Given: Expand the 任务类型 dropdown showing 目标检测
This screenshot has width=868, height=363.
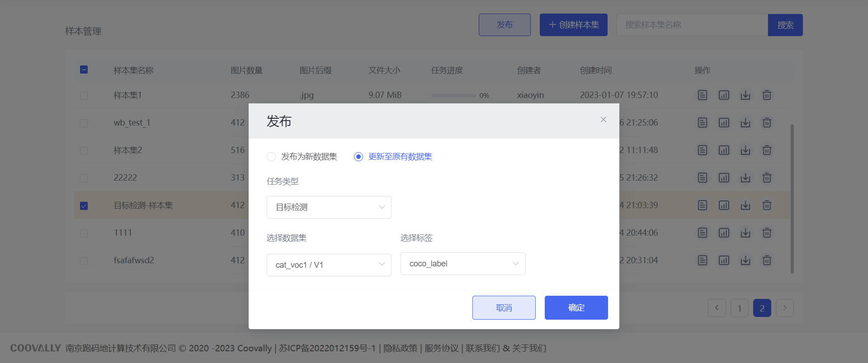Looking at the screenshot, I should coord(329,207).
